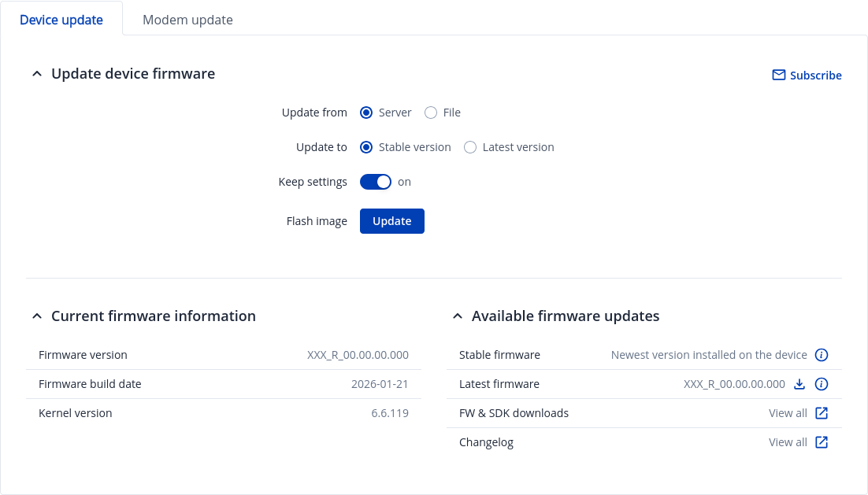
Task: Switch to the Modem update tab
Action: point(187,20)
